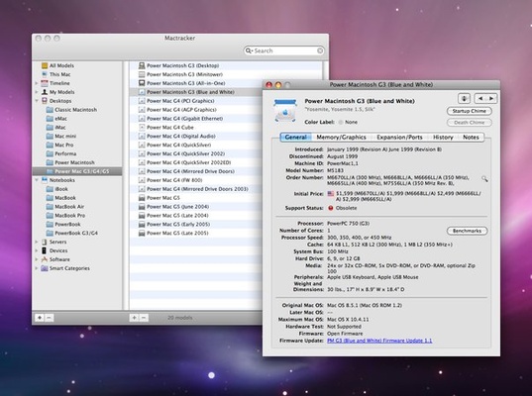Click the Software category icon
532x396 pixels.
pyautogui.click(x=45, y=259)
